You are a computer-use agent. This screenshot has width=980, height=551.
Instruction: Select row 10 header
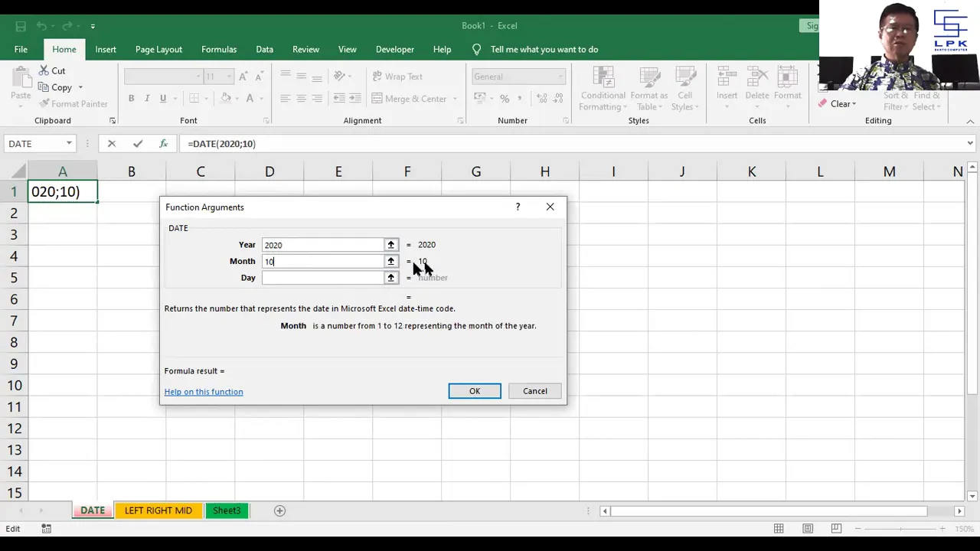coord(14,386)
